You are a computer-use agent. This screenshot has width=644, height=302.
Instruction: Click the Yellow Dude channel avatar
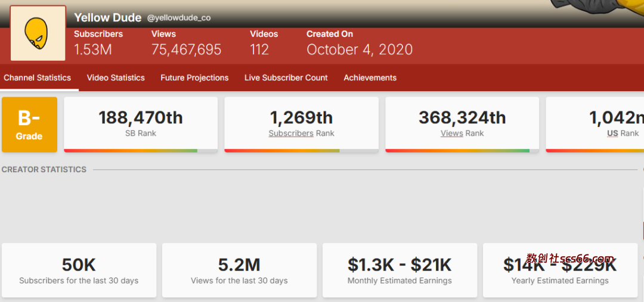coord(38,33)
